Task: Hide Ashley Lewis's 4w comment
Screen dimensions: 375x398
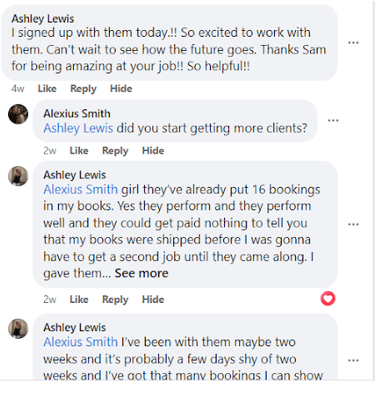Action: point(121,89)
